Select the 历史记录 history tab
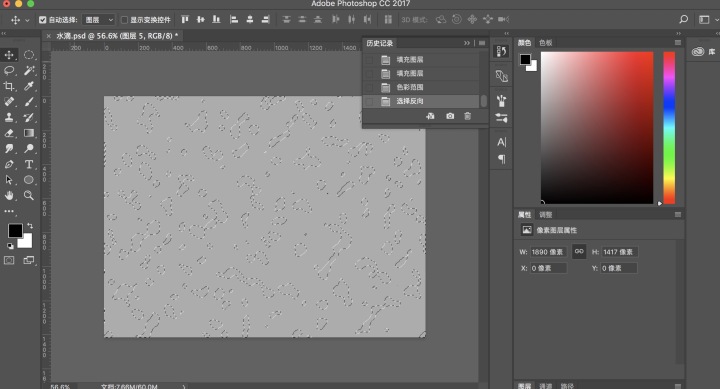The height and width of the screenshot is (389, 720). click(x=380, y=43)
